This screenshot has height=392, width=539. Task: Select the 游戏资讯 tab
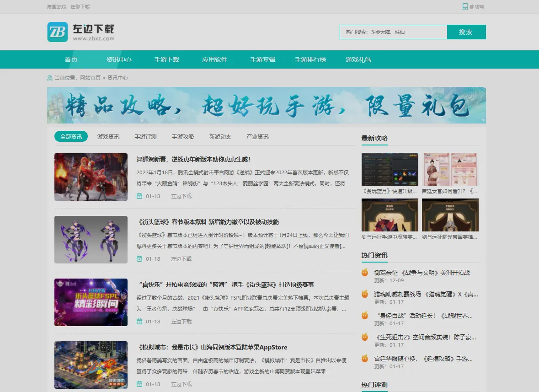coord(108,136)
